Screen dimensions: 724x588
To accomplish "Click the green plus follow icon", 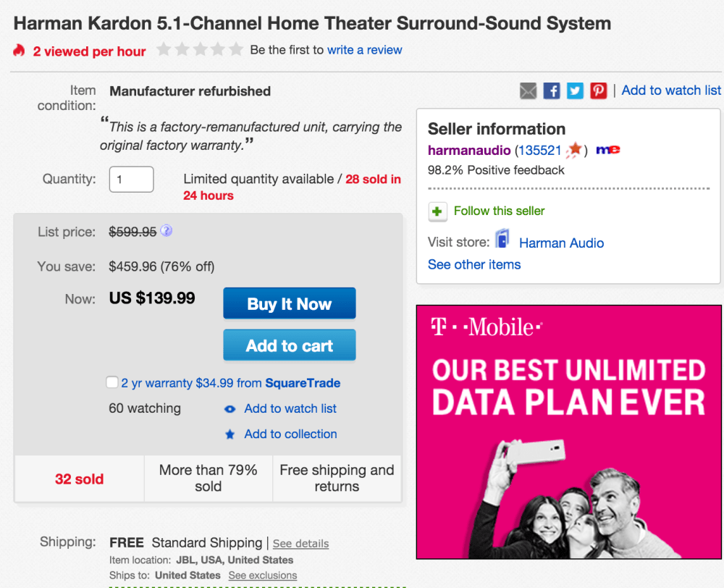I will click(437, 211).
